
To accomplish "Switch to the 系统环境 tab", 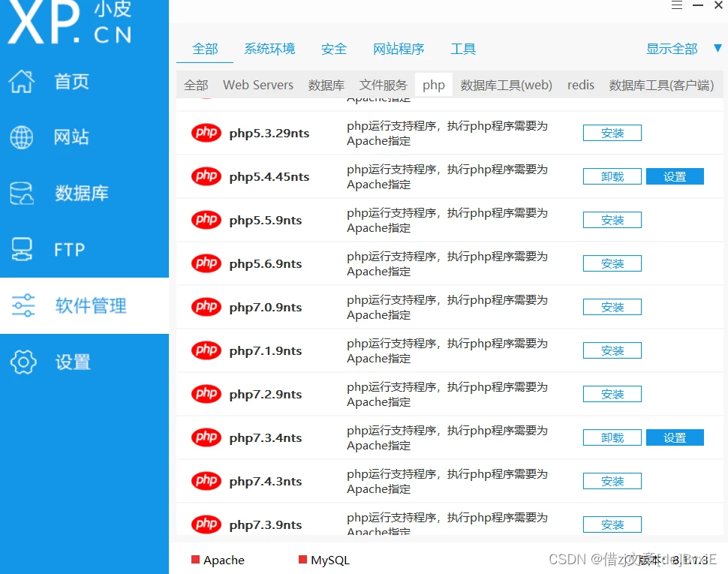I will coord(269,49).
